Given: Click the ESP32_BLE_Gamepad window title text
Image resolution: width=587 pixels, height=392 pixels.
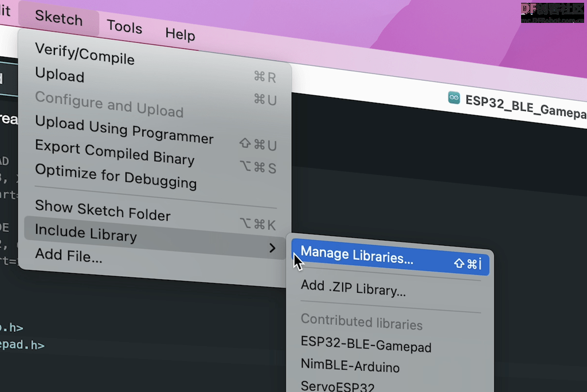Looking at the screenshot, I should [526, 107].
